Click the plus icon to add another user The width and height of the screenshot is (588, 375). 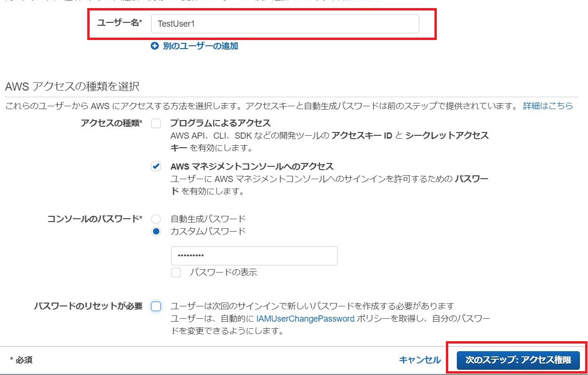[x=155, y=46]
